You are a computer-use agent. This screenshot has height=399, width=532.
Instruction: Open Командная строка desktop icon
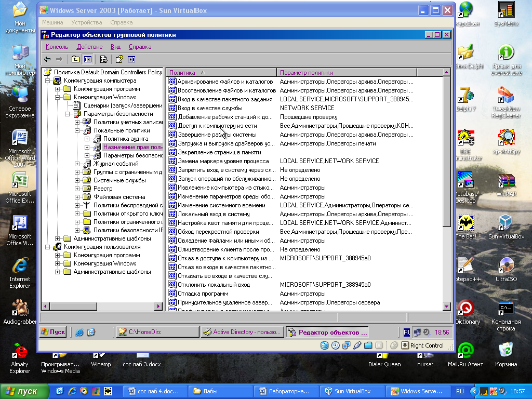506,315
